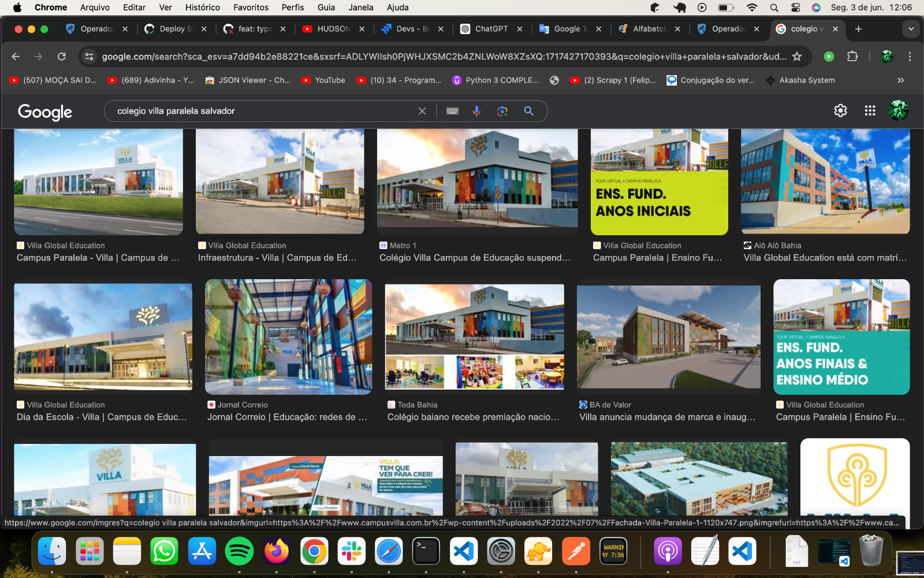Bookmark this page with the star icon

797,57
